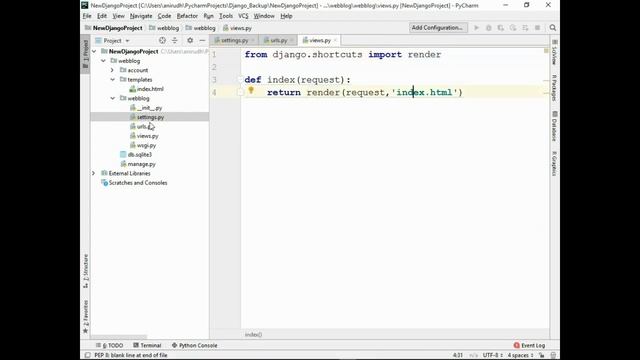This screenshot has width=640, height=360.
Task: Select wsgi.py in project tree
Action: click(x=143, y=145)
